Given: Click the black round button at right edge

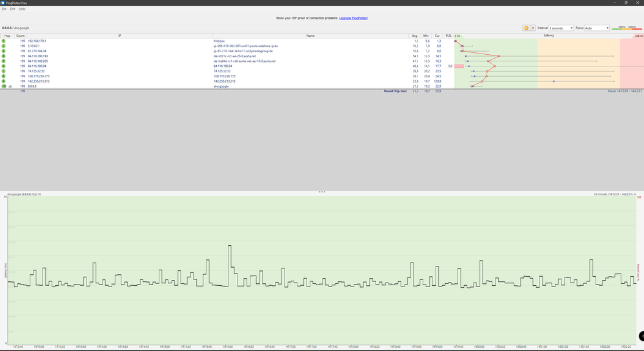Looking at the screenshot, I should click(641, 336).
